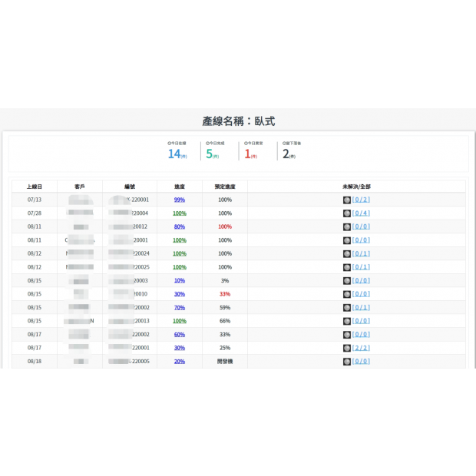Click the 今日在線 count of 14
The width and height of the screenshot is (476, 476).
point(174,154)
